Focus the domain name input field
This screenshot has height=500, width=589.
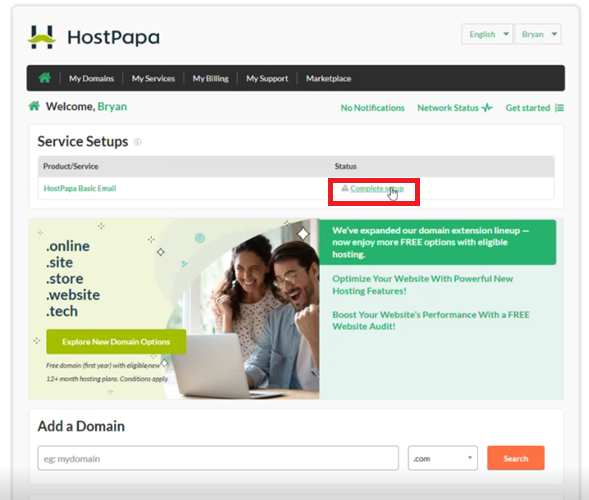(218, 458)
